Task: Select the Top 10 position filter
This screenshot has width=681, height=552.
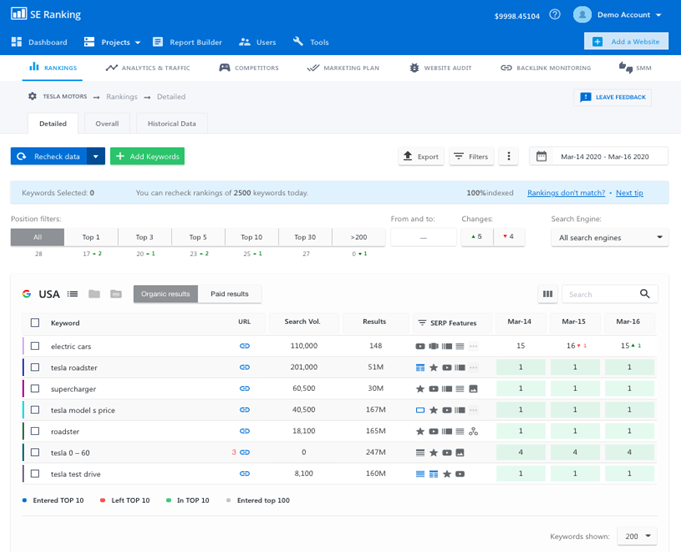Action: [252, 237]
